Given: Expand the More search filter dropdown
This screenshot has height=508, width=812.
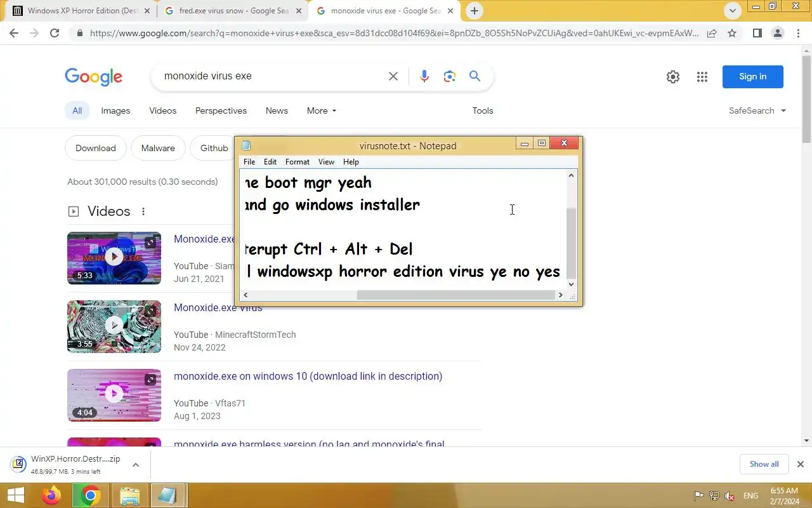Looking at the screenshot, I should coord(322,110).
